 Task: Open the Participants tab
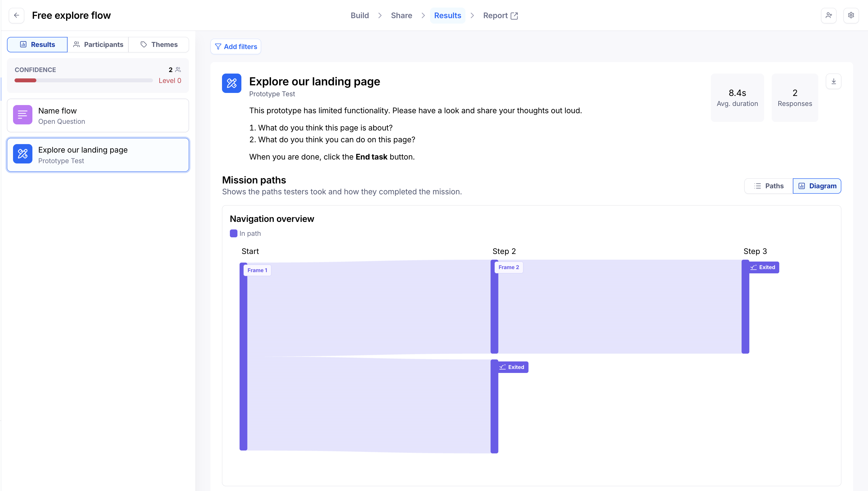point(98,44)
